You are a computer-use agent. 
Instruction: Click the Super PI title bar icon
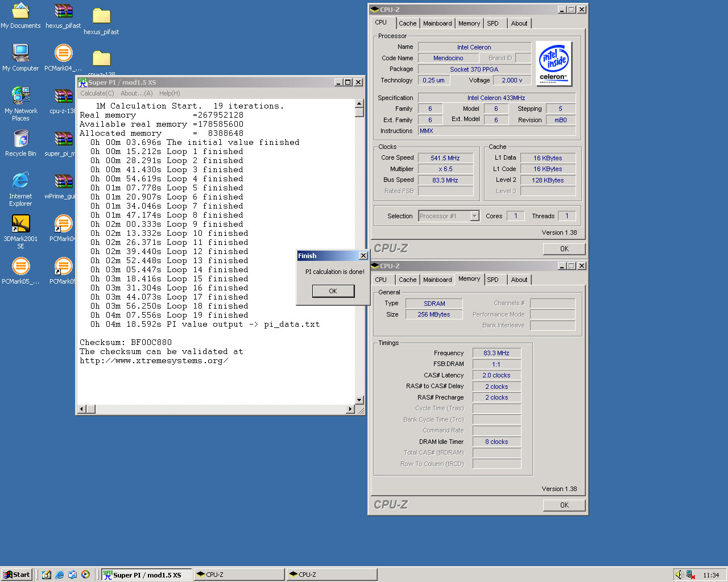(82, 82)
